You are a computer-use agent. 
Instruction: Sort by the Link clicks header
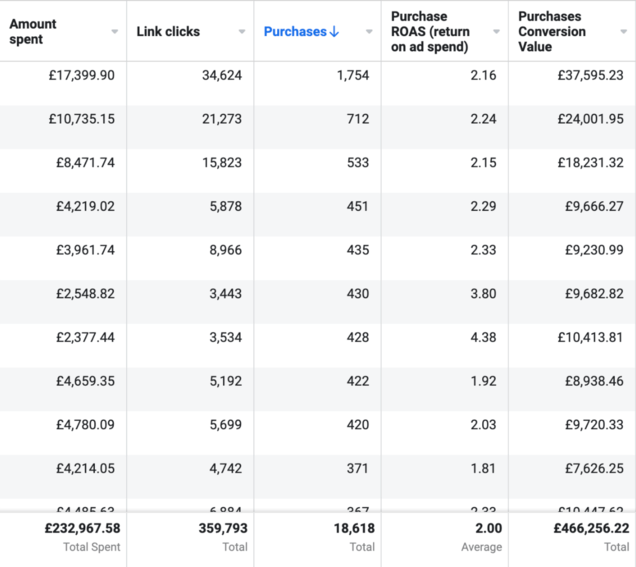(x=168, y=32)
